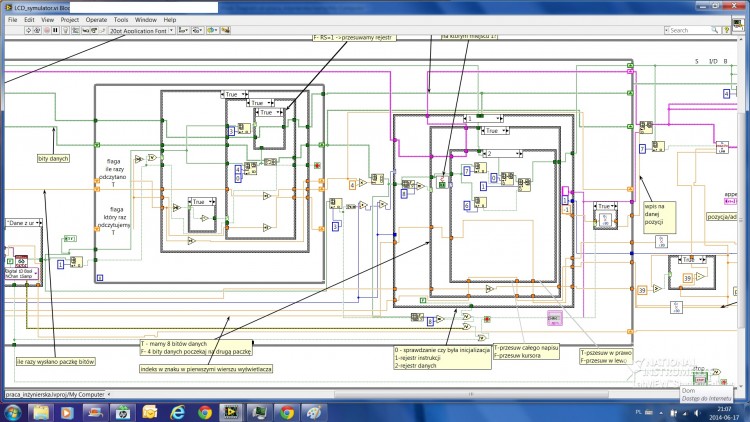Open Paint from the taskbar
Viewport: 750px width, 422px height.
(x=314, y=412)
